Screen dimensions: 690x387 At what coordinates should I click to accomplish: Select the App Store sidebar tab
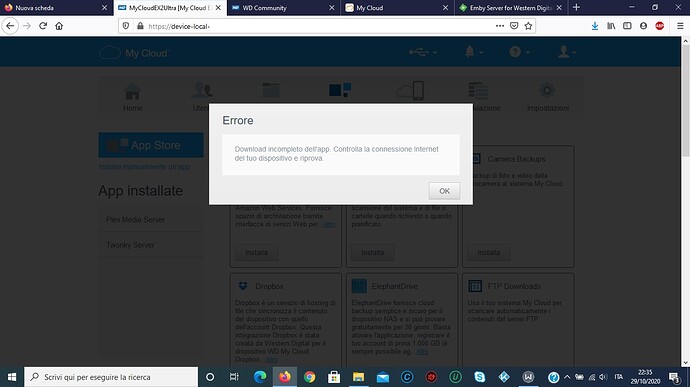click(x=151, y=145)
